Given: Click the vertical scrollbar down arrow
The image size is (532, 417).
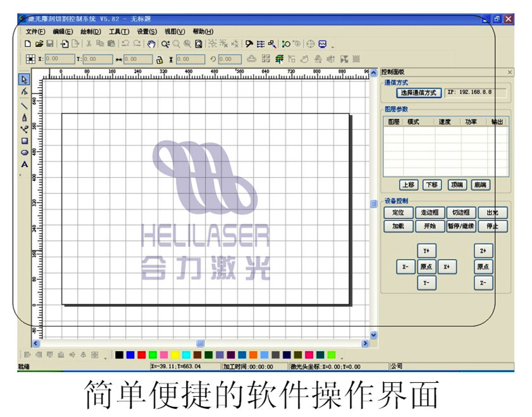Looking at the screenshot, I should (373, 335).
